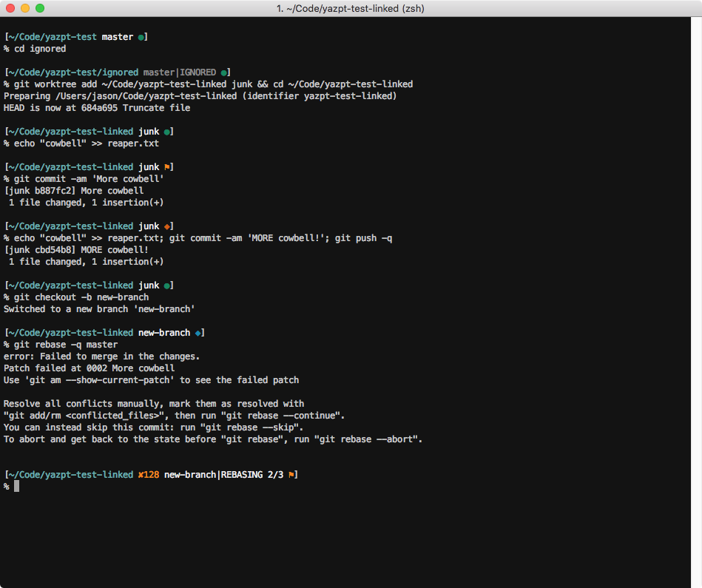
Task: Click 'Patch failed at 0002 More cowbell'
Action: pyautogui.click(x=89, y=368)
